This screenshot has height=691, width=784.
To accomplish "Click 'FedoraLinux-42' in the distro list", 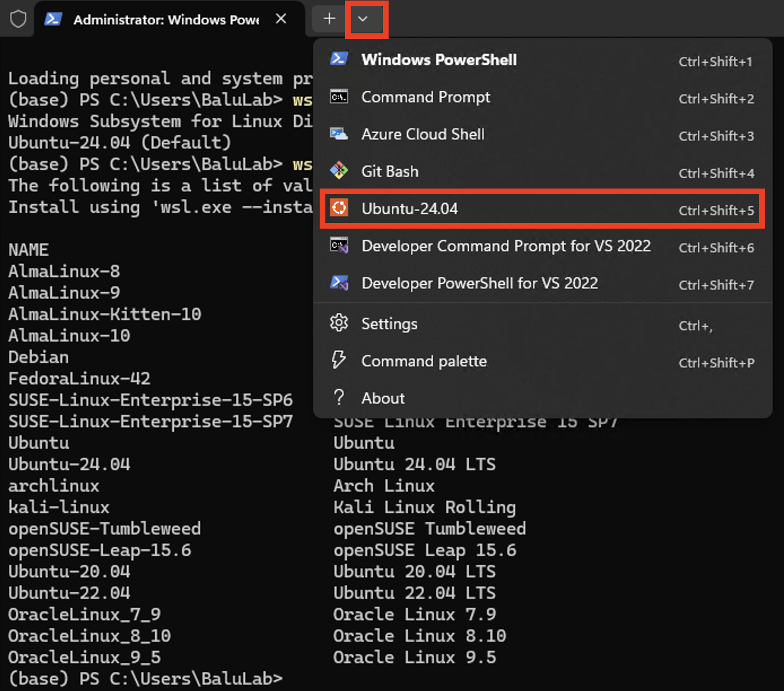I will pyautogui.click(x=79, y=379).
